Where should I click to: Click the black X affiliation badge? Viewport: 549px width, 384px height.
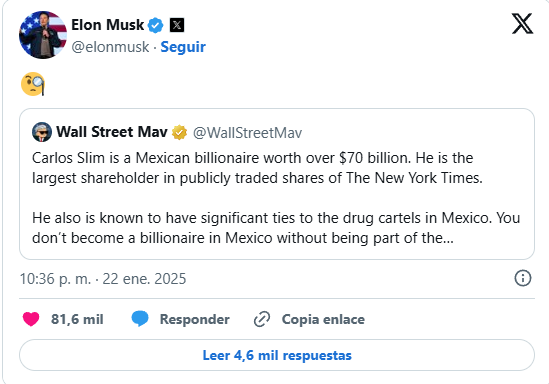(x=177, y=25)
